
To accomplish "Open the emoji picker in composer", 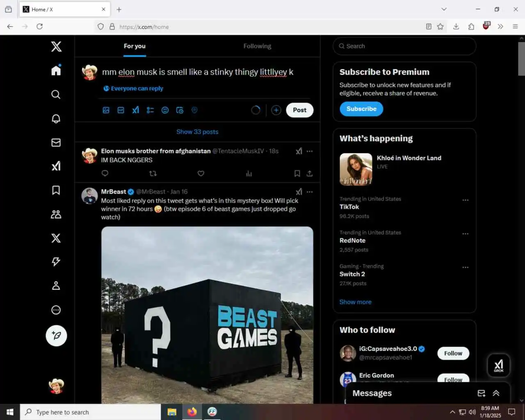I will pos(165,110).
